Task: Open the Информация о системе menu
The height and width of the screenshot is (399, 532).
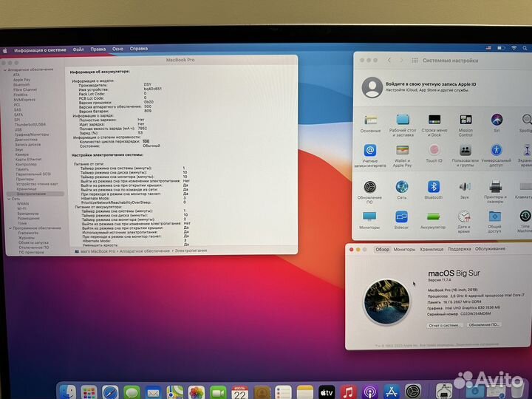Action: [x=40, y=50]
